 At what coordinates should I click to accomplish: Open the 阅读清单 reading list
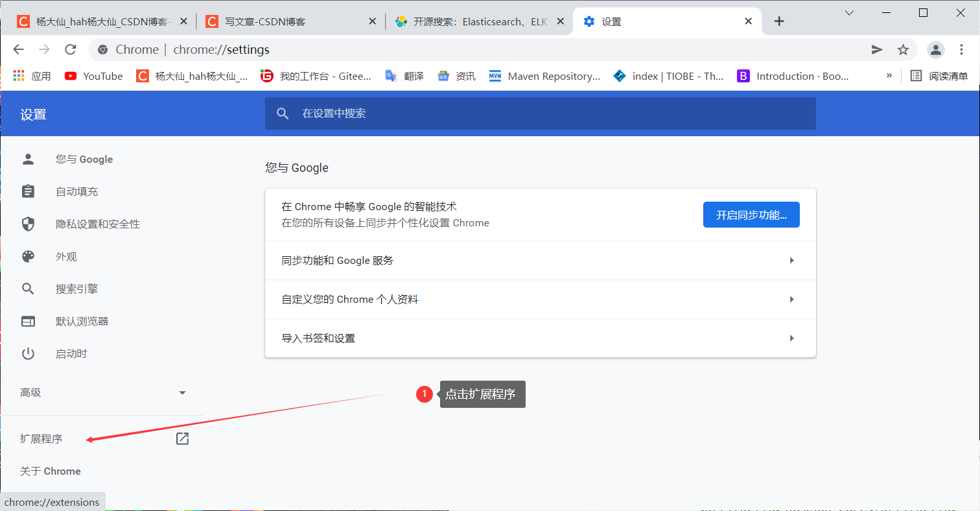[939, 76]
